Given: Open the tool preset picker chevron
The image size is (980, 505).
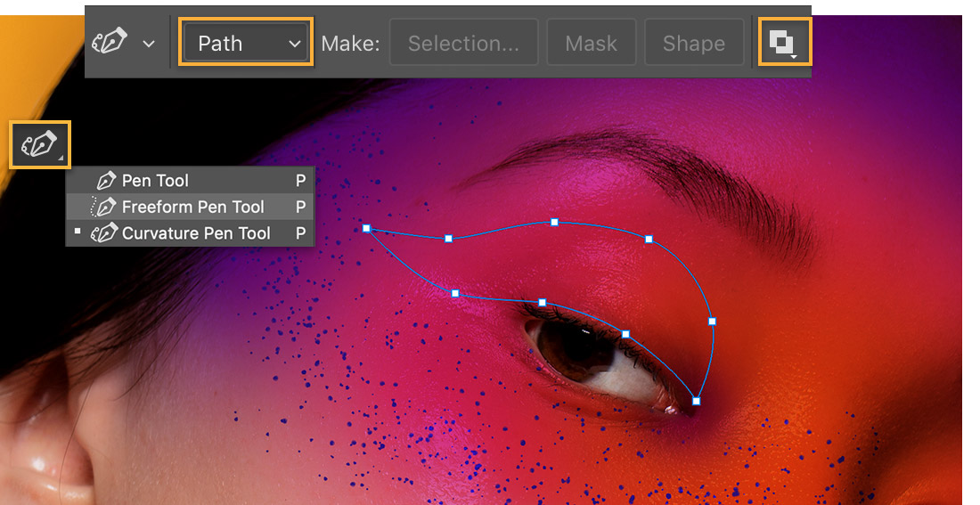Looking at the screenshot, I should point(149,44).
